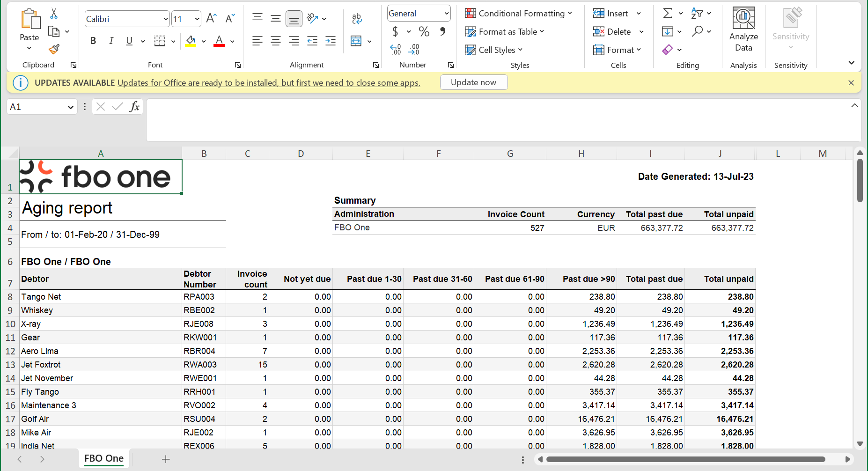Image resolution: width=868 pixels, height=471 pixels.
Task: Increase font size with the larger A
Action: coord(211,18)
